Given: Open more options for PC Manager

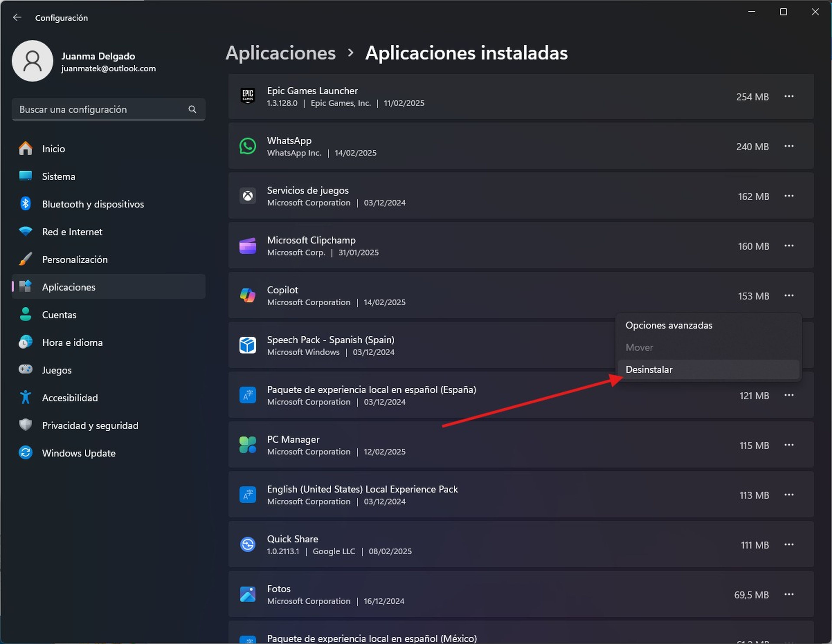Looking at the screenshot, I should point(789,445).
